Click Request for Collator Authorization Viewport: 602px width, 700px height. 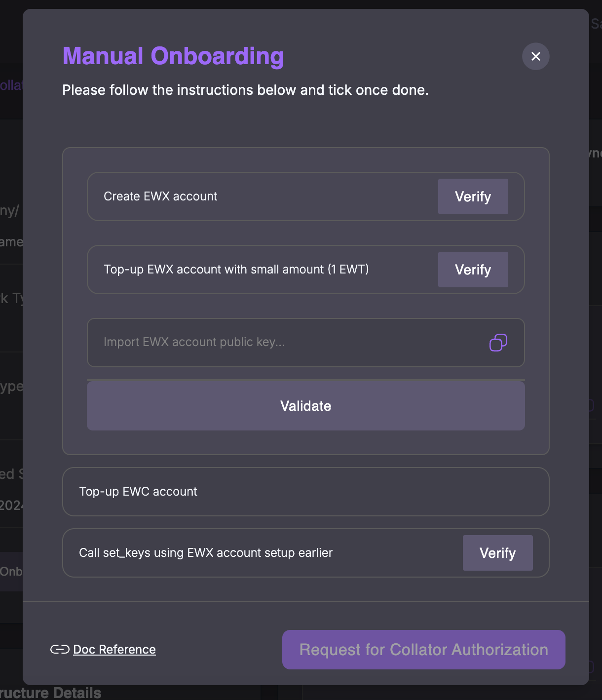tap(423, 650)
